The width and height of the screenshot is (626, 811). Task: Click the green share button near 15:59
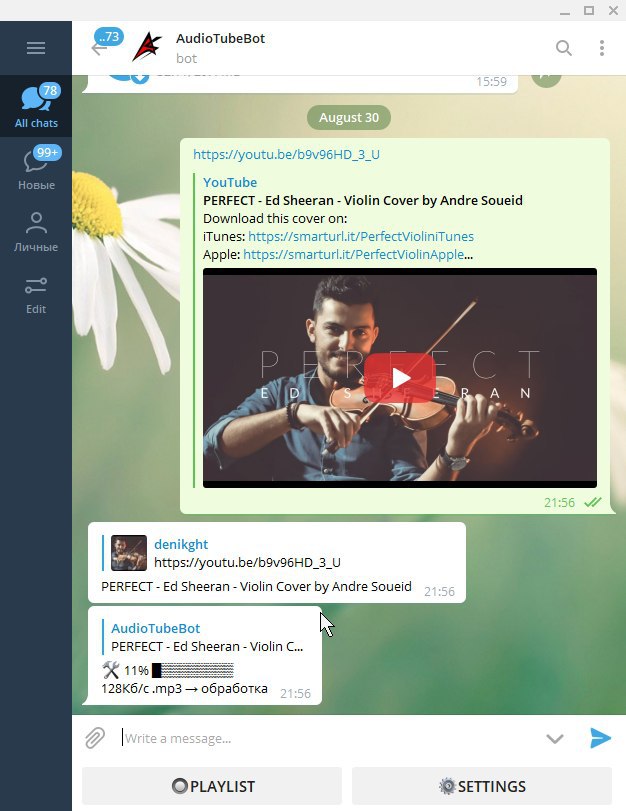546,79
